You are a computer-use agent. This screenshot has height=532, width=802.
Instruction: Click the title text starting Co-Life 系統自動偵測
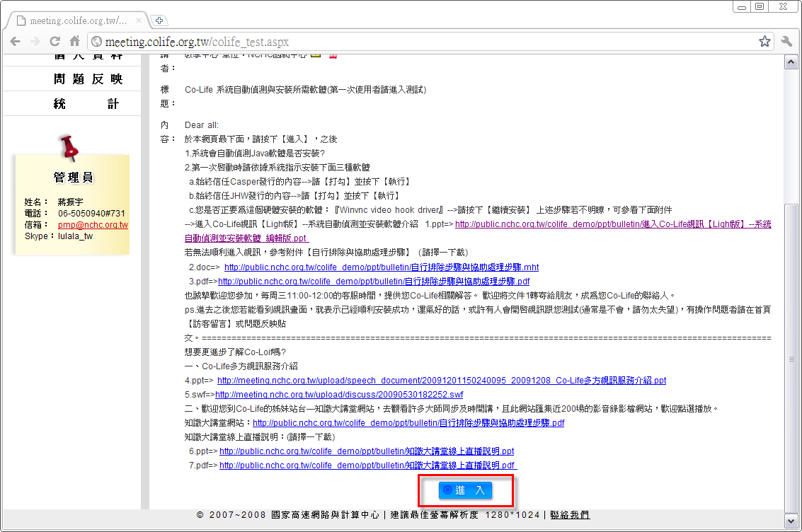coord(305,90)
